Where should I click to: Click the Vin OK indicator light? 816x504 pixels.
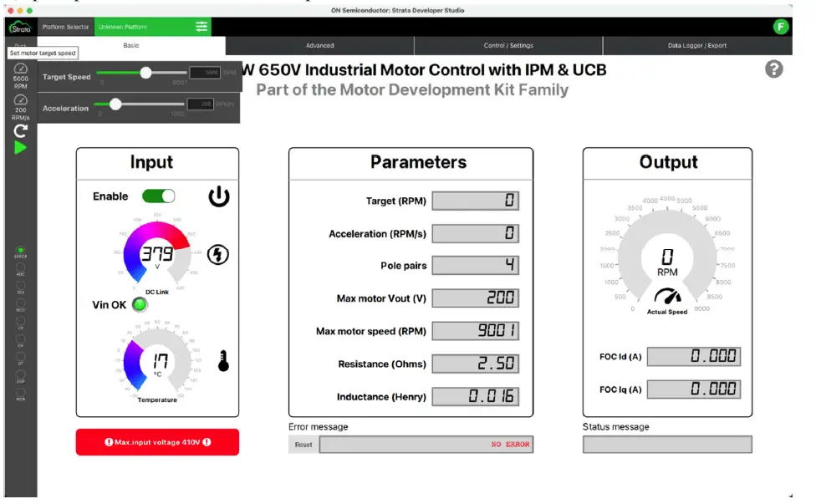[x=140, y=304]
